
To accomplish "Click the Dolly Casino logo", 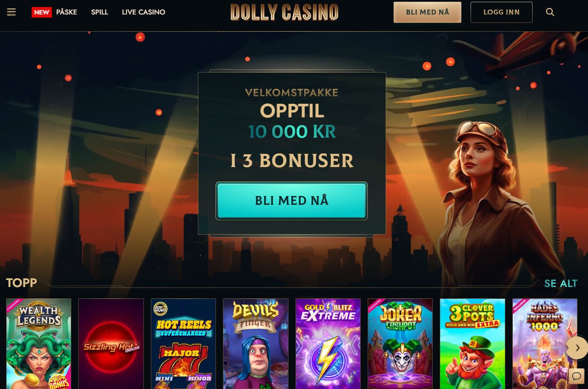I will (x=285, y=12).
